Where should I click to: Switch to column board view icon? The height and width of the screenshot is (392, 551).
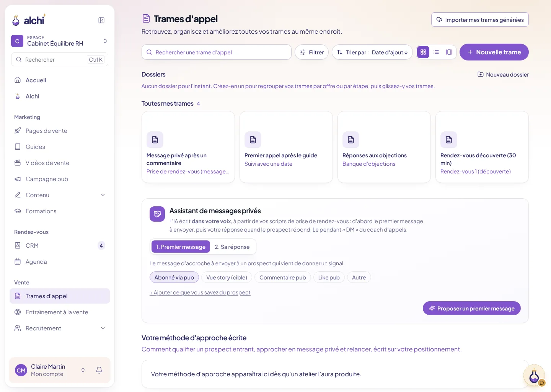(449, 52)
